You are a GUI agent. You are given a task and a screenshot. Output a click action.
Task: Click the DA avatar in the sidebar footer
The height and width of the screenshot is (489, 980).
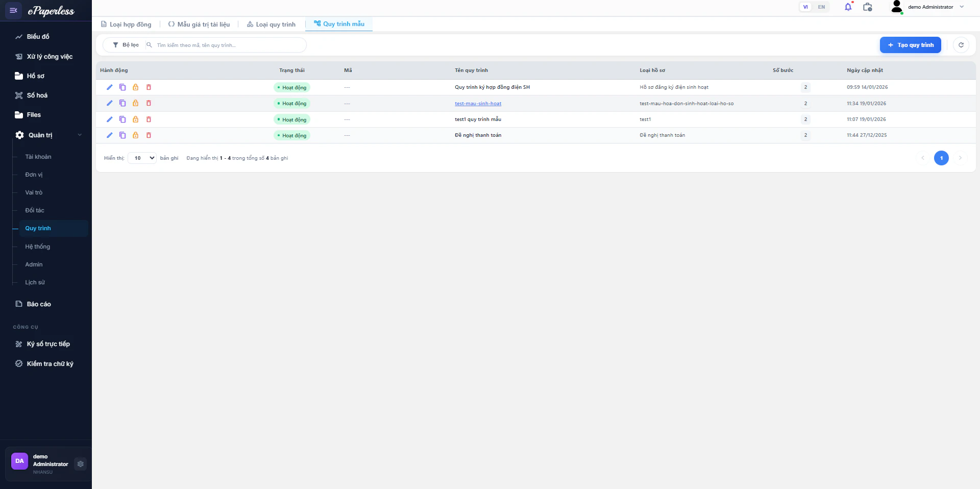click(x=19, y=461)
